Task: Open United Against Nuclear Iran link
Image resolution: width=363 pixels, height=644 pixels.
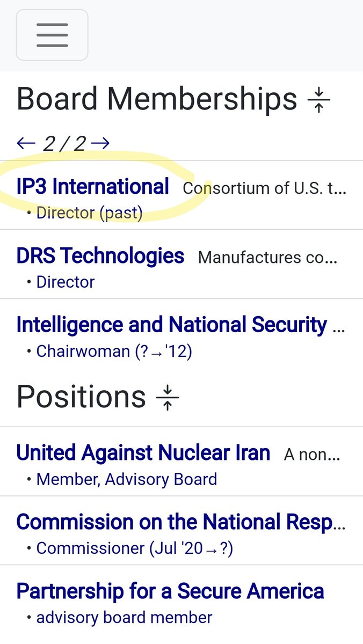Action: 143,453
